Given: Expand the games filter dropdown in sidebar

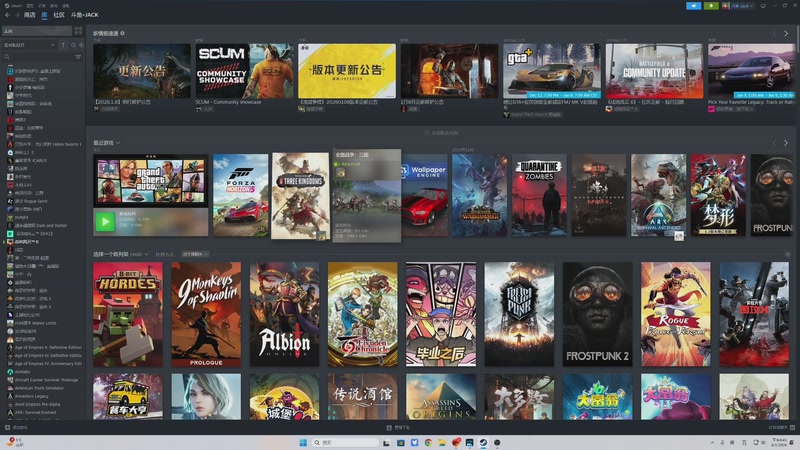Looking at the screenshot, I should tap(30, 45).
